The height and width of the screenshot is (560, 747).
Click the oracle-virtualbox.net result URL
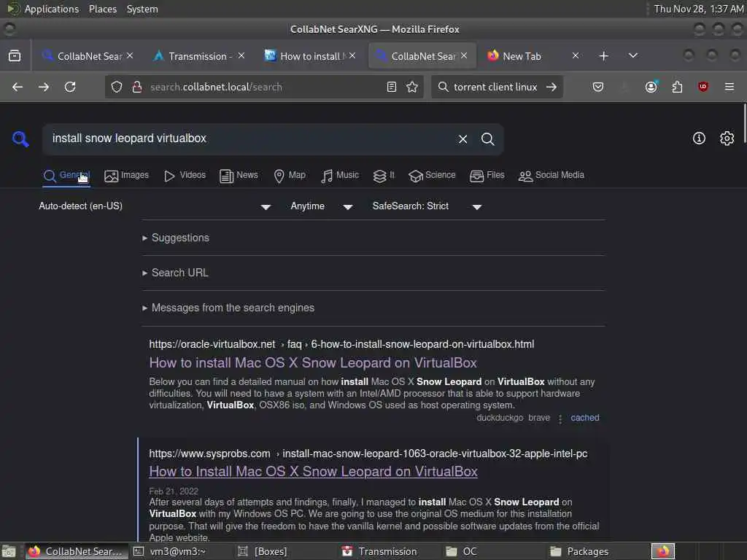click(x=341, y=344)
